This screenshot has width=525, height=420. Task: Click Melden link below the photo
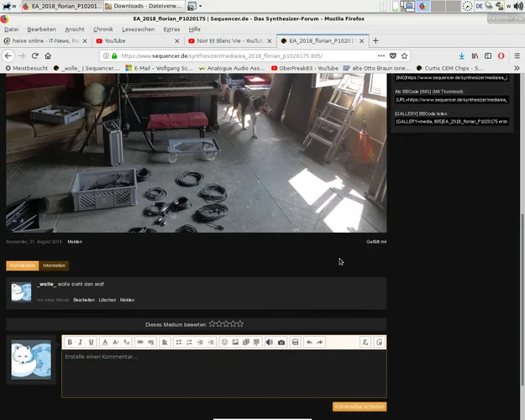pos(75,242)
